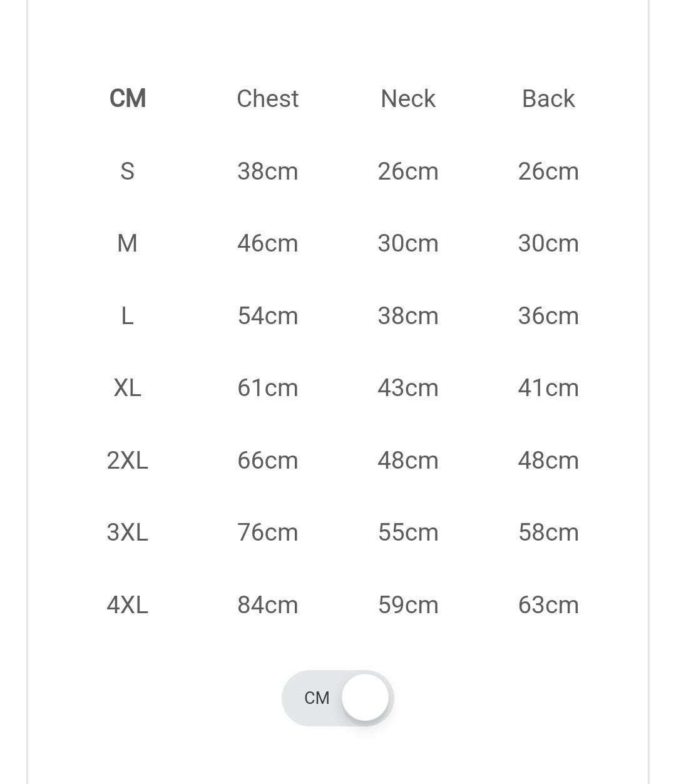Select the M size row label
The image size is (676, 784).
[x=127, y=243]
